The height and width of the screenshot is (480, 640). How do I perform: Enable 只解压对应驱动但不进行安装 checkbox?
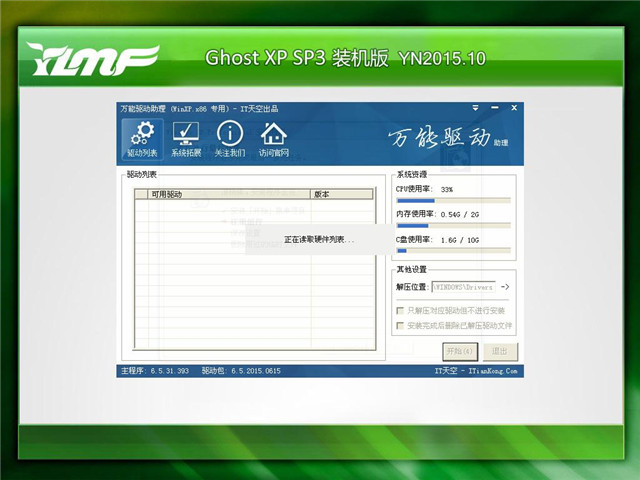pyautogui.click(x=400, y=311)
